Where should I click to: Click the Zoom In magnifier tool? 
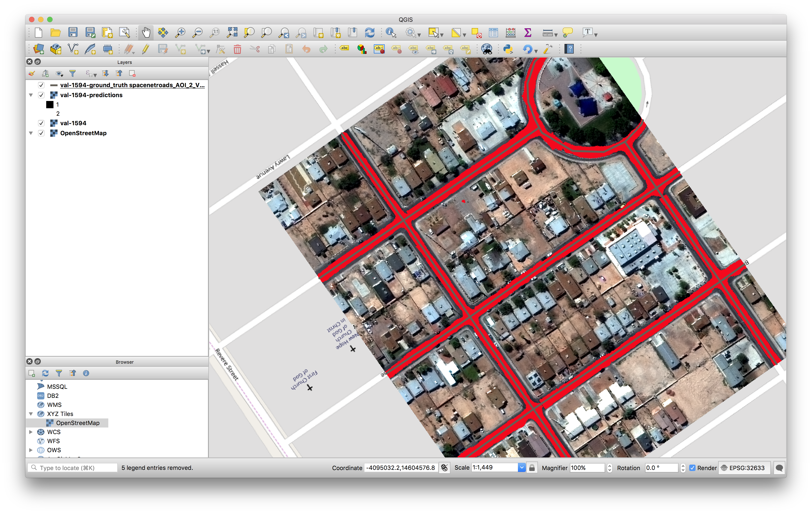tap(180, 33)
